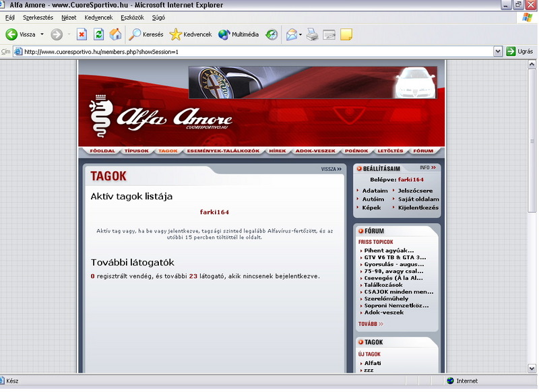The width and height of the screenshot is (539, 392).
Task: Open the HÍREK navigation tab
Action: click(278, 151)
